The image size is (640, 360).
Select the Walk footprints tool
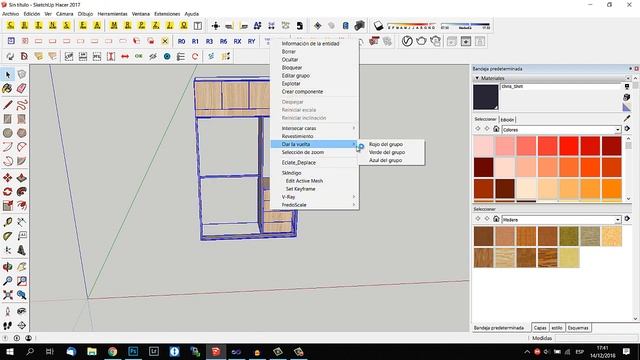coord(7,325)
